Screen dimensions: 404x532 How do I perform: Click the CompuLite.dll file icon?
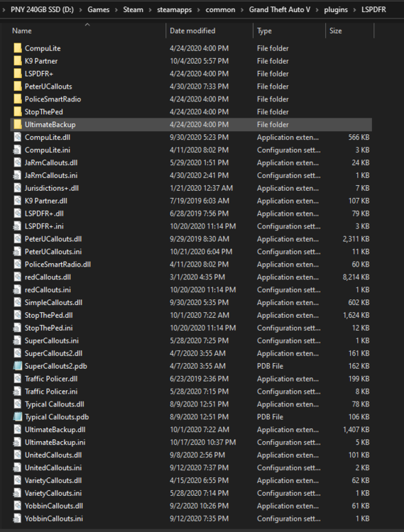[x=18, y=138]
